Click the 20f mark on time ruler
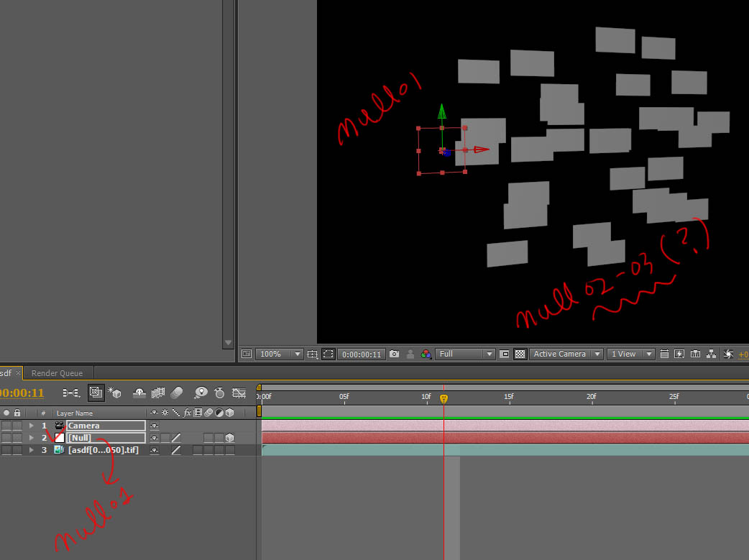The height and width of the screenshot is (560, 749). tap(592, 397)
